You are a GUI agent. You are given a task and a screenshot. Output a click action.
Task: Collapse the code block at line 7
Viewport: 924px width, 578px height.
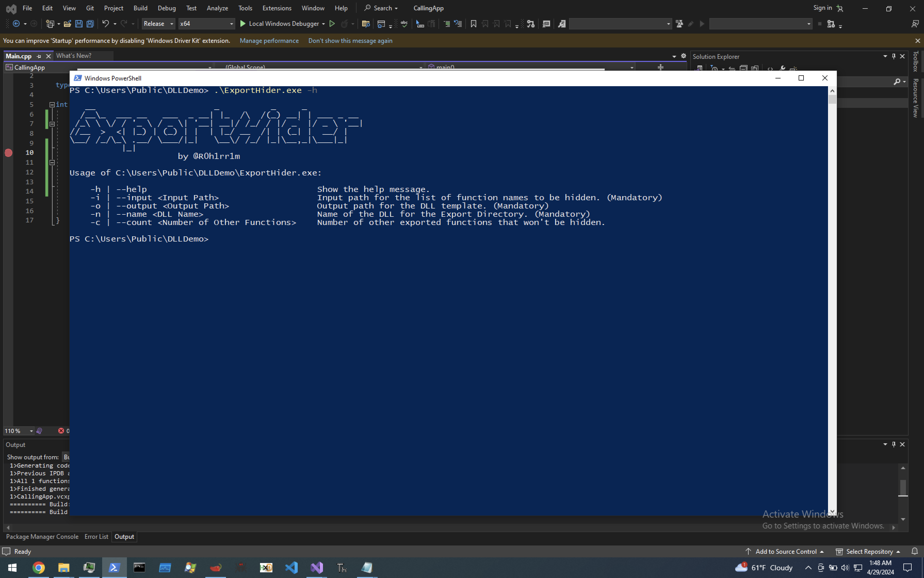point(52,124)
